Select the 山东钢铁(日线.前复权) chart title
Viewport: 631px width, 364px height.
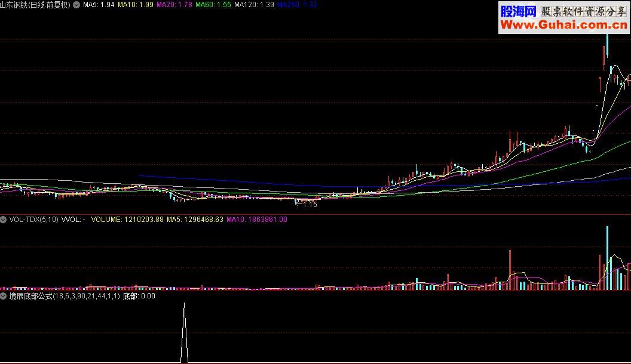(x=35, y=5)
